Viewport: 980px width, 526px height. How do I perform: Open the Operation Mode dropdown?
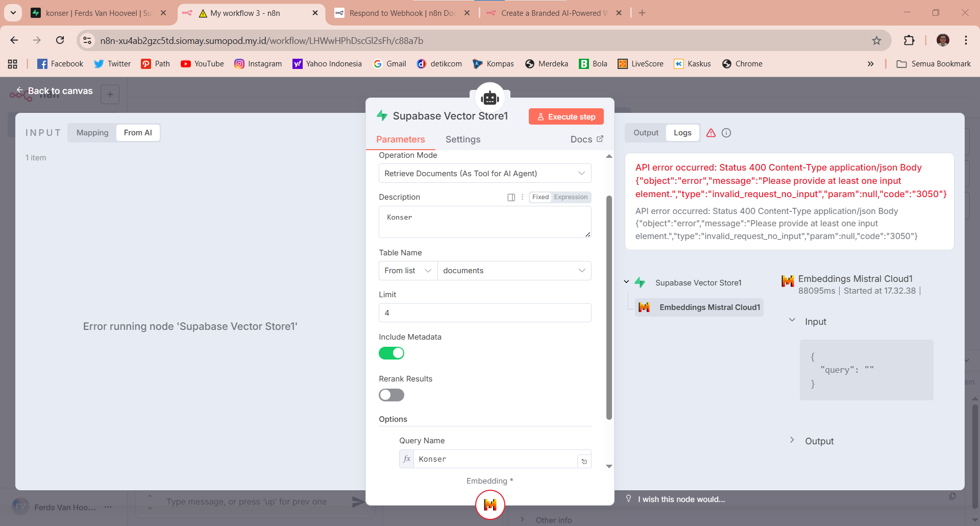[485, 173]
